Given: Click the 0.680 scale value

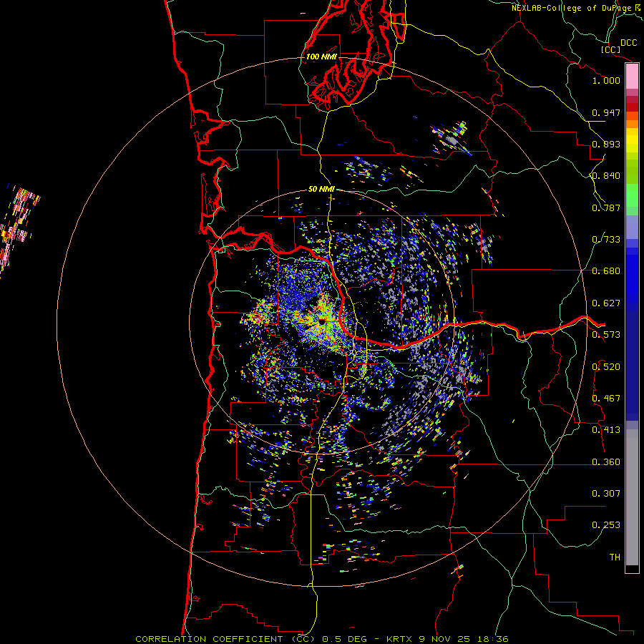Looking at the screenshot, I should (x=606, y=271).
